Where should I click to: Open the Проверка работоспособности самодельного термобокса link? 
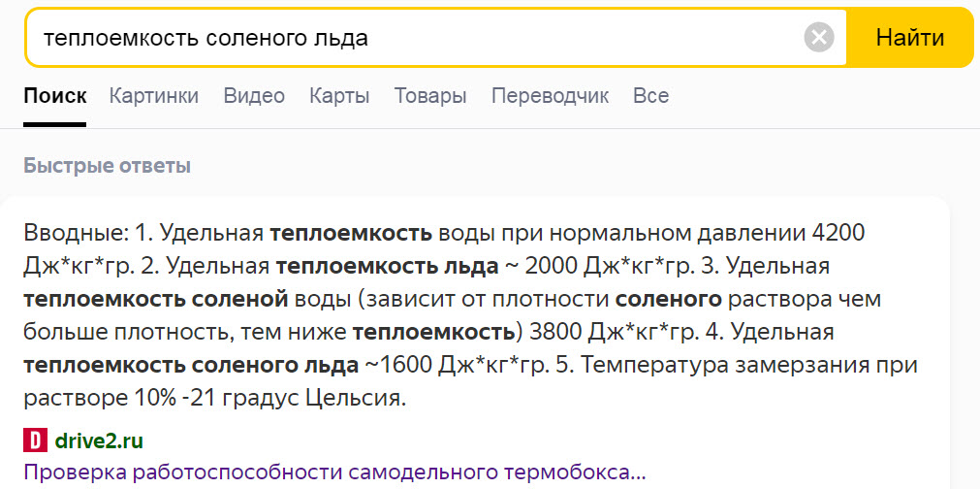click(333, 473)
